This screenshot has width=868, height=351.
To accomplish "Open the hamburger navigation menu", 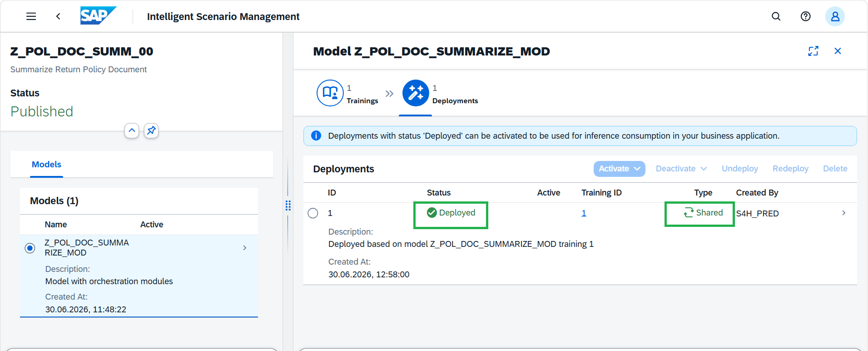I will click(31, 16).
